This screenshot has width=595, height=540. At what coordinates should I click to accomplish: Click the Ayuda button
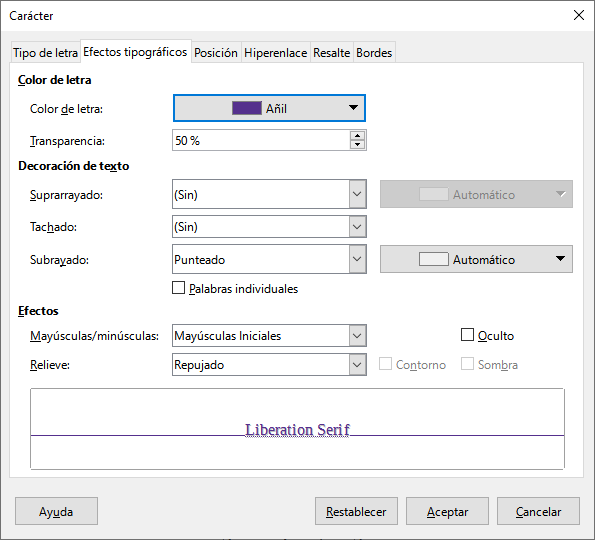(x=56, y=512)
